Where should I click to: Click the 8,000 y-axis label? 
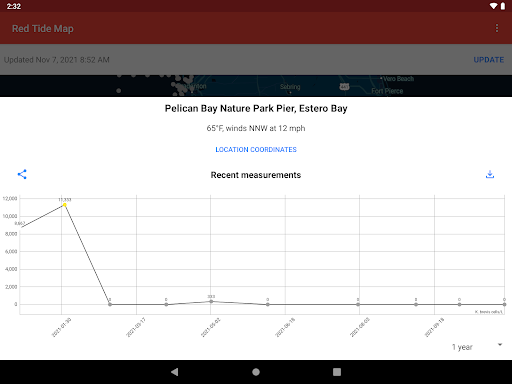click(11, 234)
